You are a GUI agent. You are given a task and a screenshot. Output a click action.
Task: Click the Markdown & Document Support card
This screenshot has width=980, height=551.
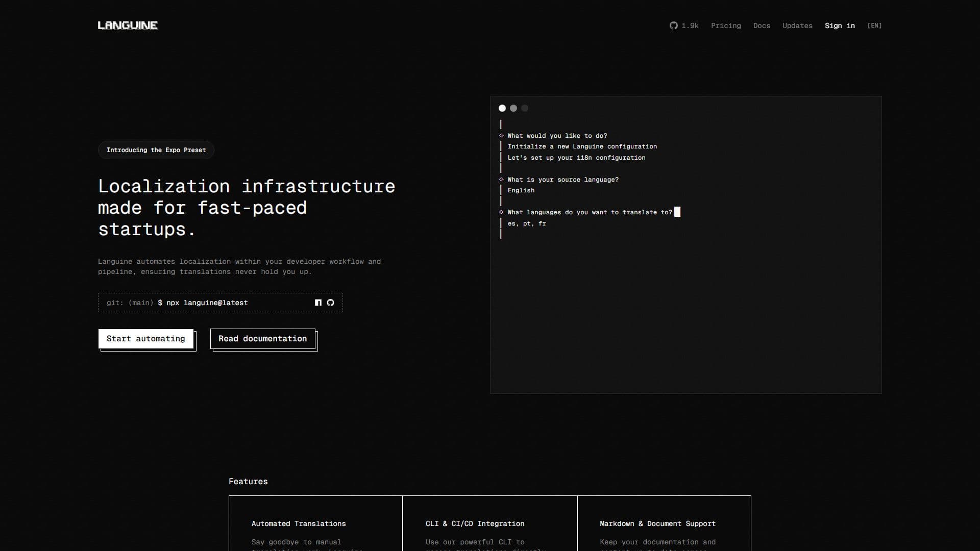[x=664, y=523]
